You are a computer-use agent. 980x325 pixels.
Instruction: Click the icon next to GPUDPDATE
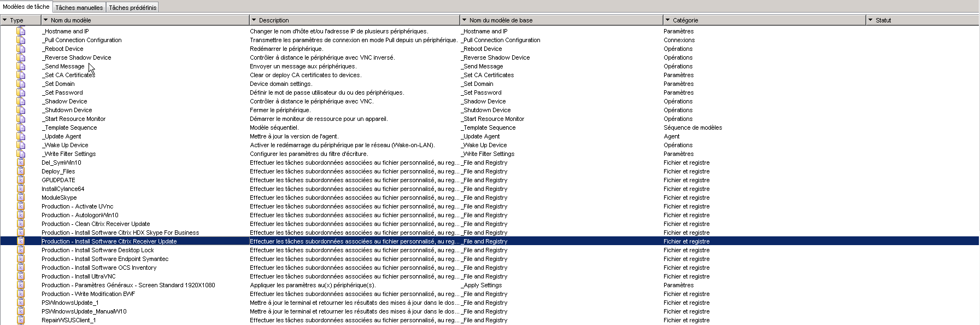21,180
